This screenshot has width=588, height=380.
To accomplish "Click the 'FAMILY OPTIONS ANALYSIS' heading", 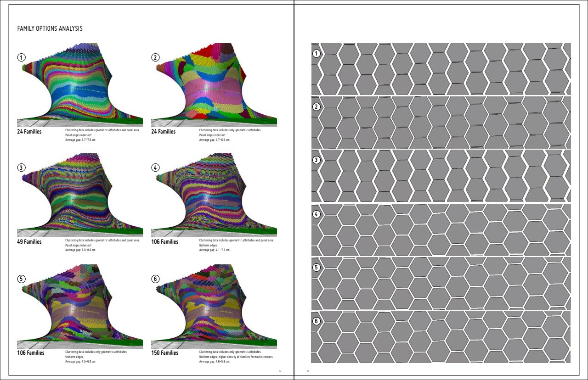I will 50,28.
